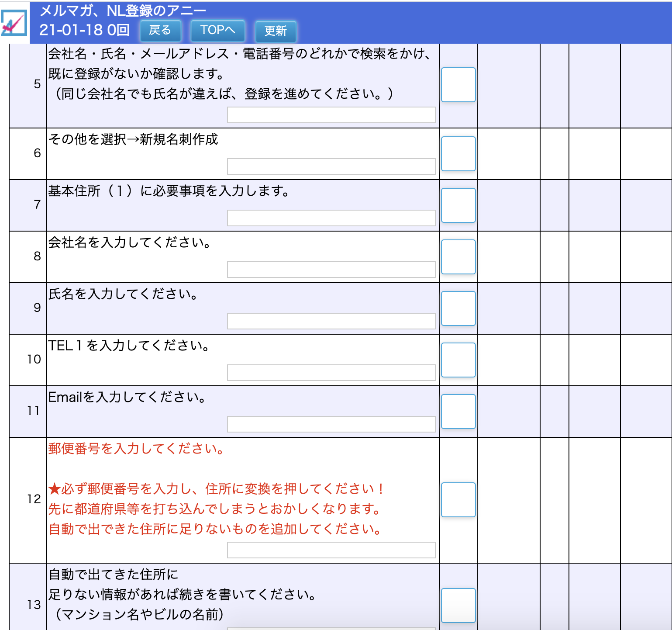
Task: Click note field under Emailを入力
Action: (331, 424)
